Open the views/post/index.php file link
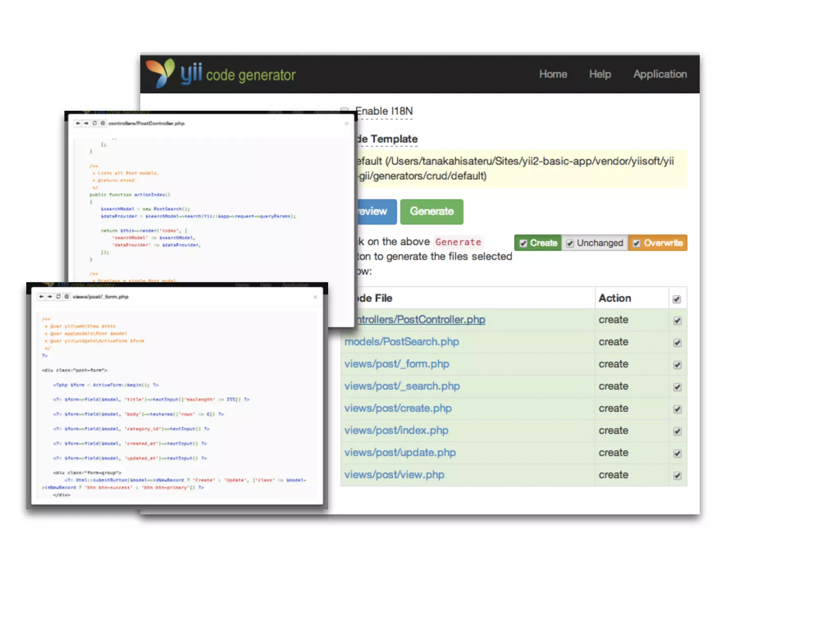Image resolution: width=840 pixels, height=630 pixels. click(396, 430)
